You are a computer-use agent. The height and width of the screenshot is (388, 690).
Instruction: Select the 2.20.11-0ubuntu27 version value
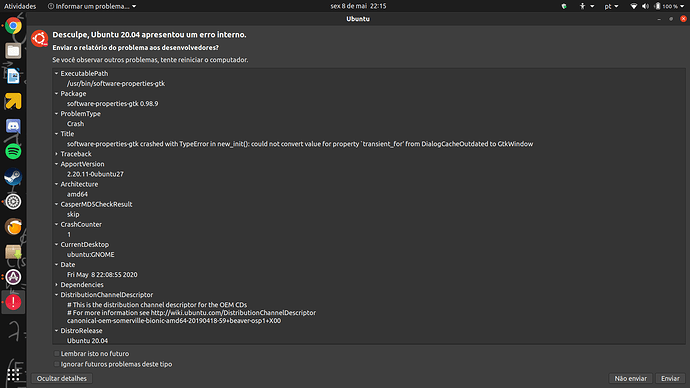click(95, 174)
